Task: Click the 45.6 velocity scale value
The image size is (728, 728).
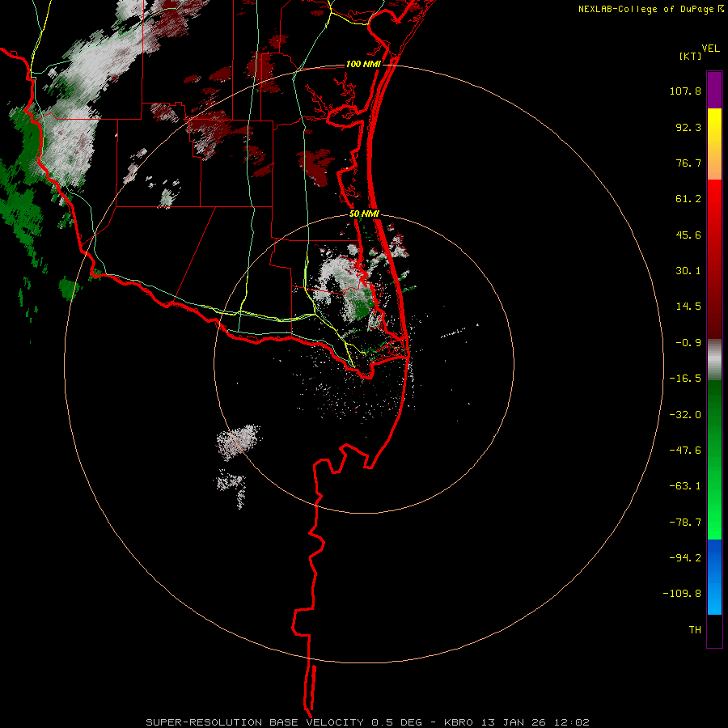Action: [688, 235]
